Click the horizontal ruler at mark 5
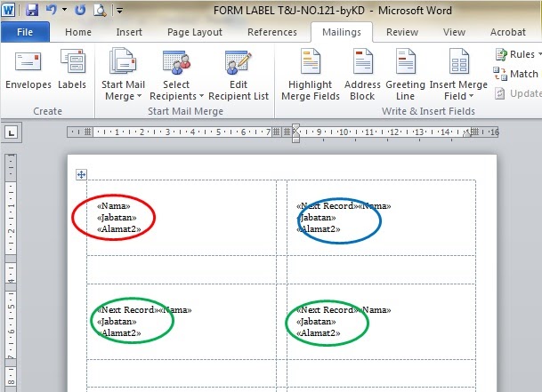 (x=218, y=132)
